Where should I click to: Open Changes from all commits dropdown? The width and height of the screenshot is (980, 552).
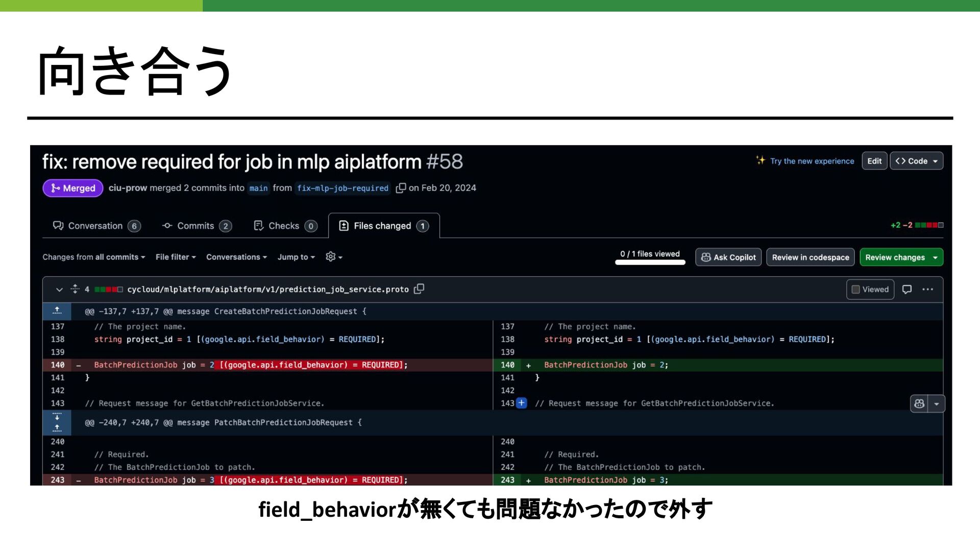point(94,257)
